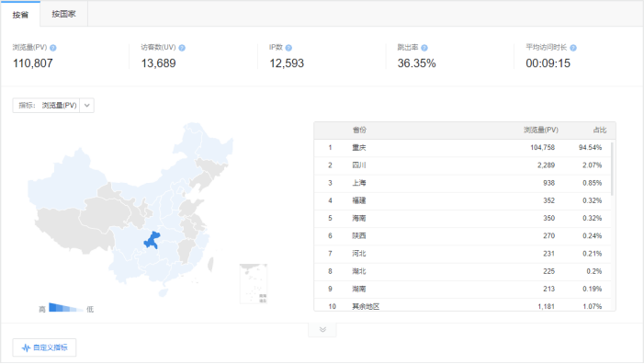Viewport: 644px width, 364px height.
Task: Select the 湖北 row in table
Action: coord(463,271)
